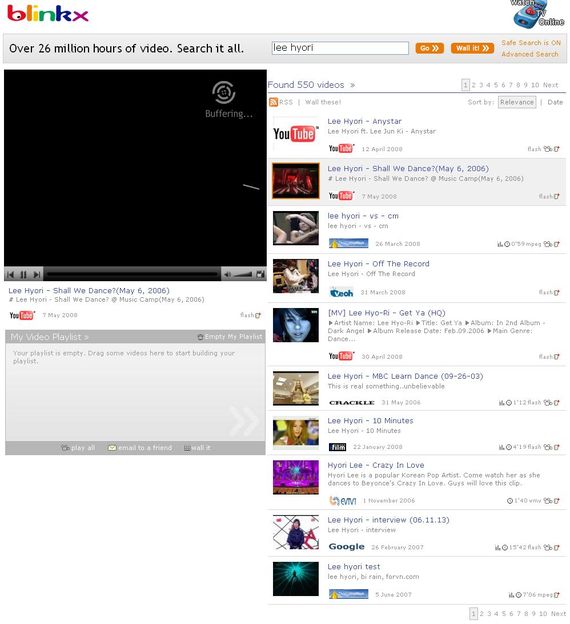Sort results by Date
The image size is (570, 624).
555,102
